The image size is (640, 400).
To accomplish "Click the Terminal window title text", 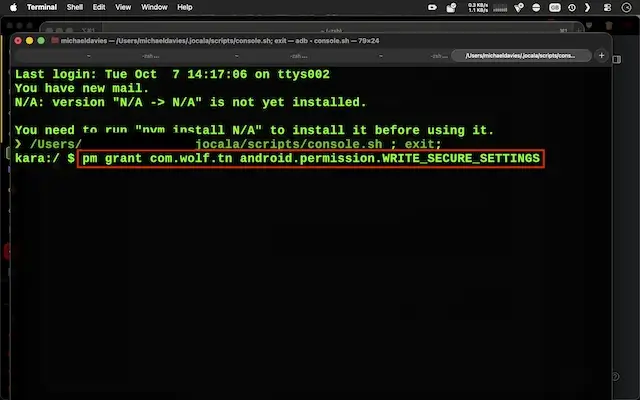I will point(220,40).
